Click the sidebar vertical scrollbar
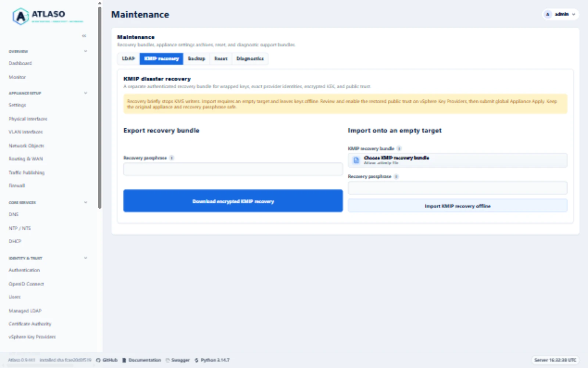The image size is (588, 368). (x=100, y=107)
